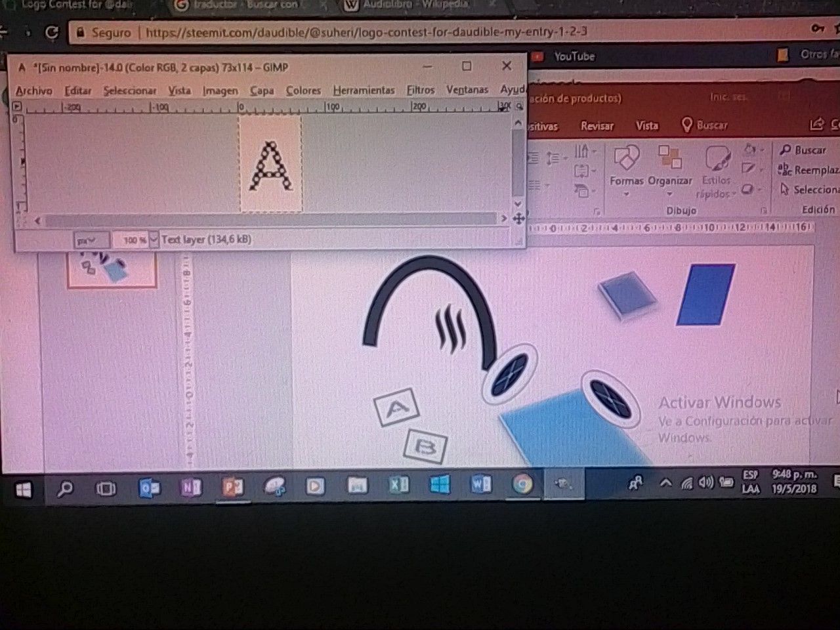Open the Organizar arrange menu

click(669, 169)
